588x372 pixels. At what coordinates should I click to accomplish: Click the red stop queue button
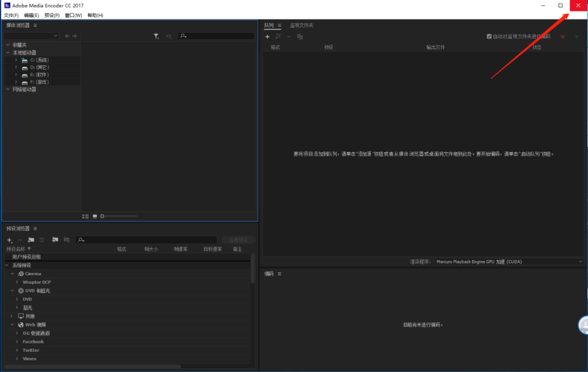562,37
